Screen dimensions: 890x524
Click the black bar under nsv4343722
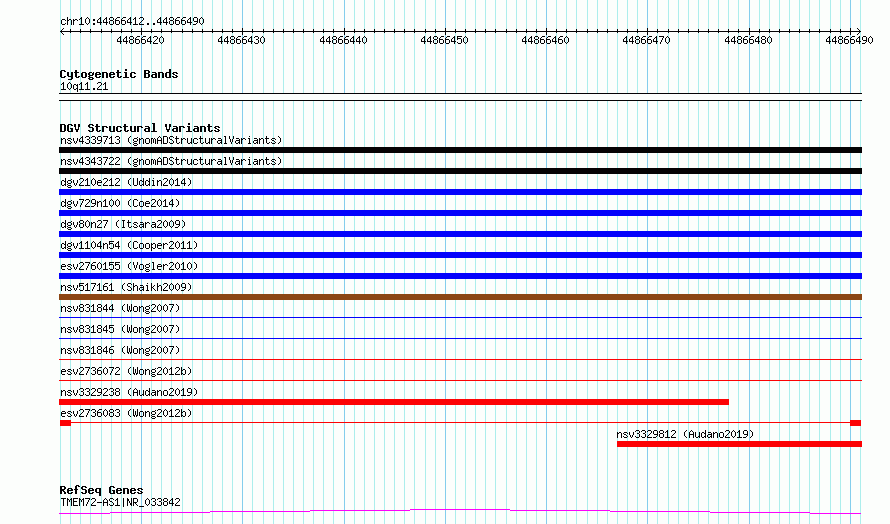460,171
